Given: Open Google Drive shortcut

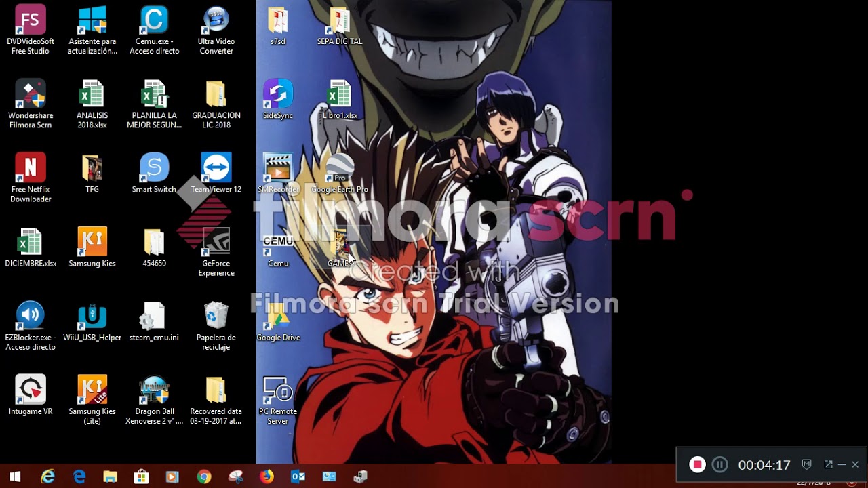Looking at the screenshot, I should (x=278, y=321).
